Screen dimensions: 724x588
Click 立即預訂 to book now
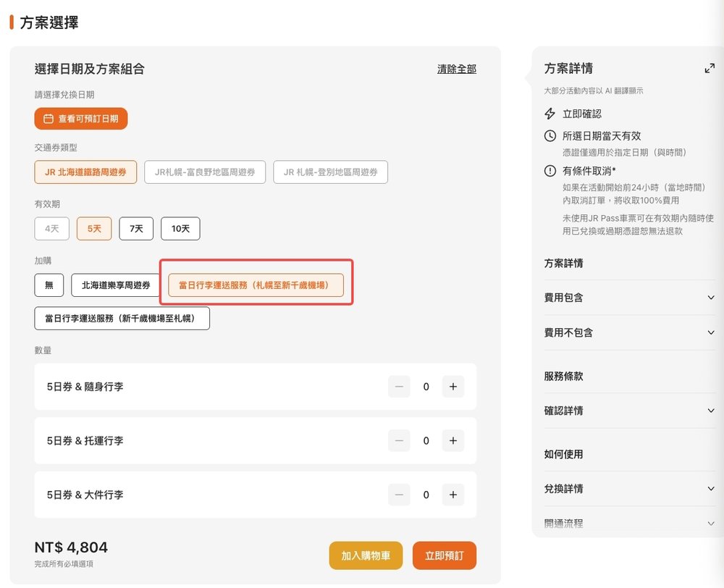click(x=445, y=555)
